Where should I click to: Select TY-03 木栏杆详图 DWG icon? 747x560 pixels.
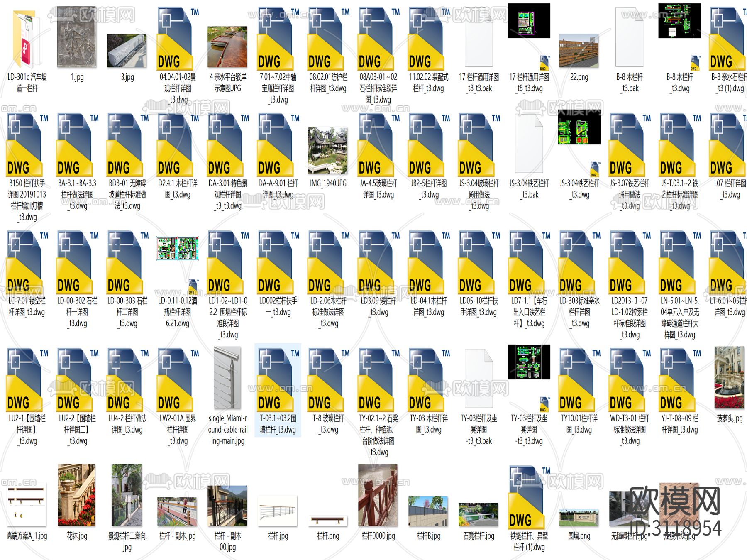426,379
